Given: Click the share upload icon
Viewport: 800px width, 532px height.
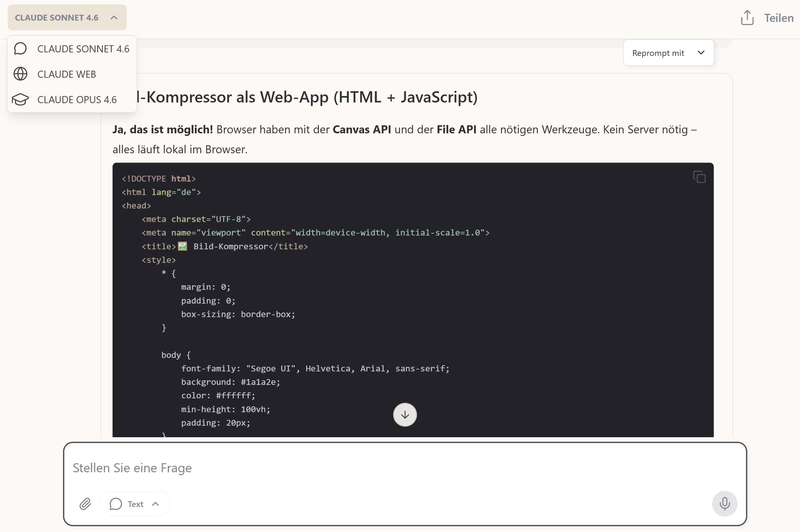Looking at the screenshot, I should point(747,18).
